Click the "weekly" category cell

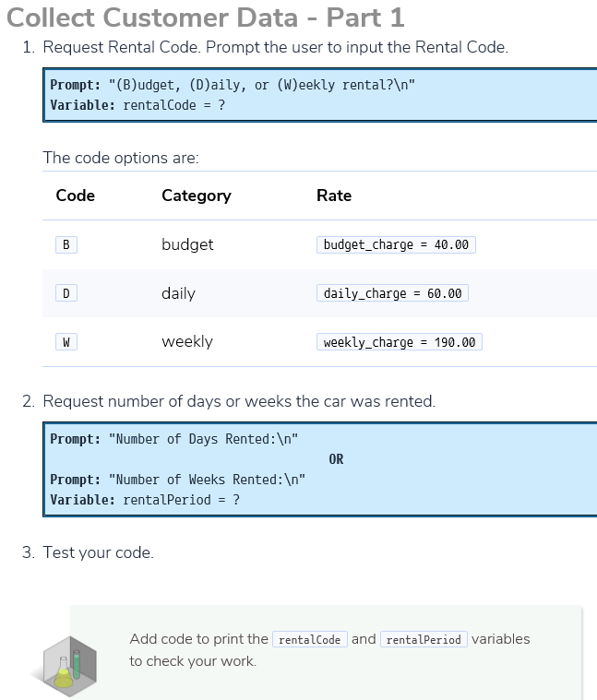pos(187,342)
